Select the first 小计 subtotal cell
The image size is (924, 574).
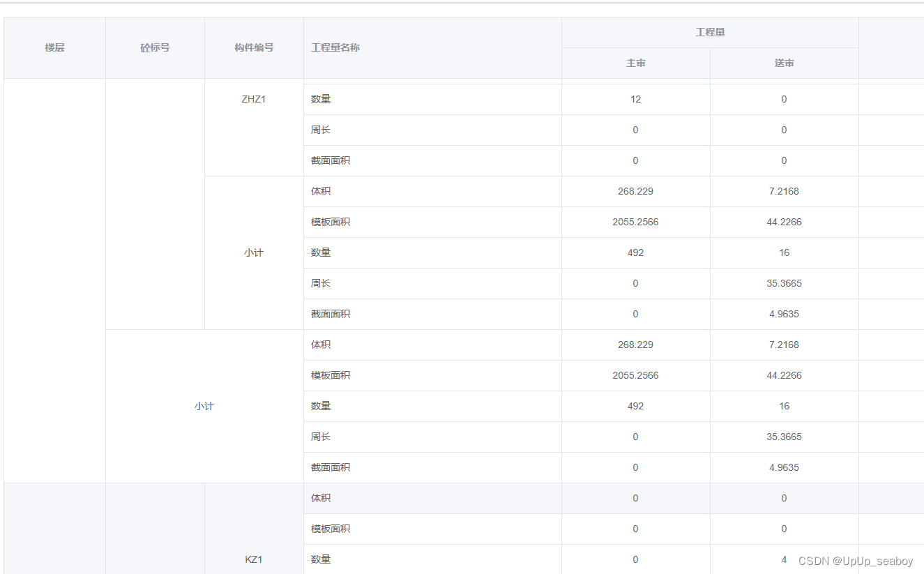click(254, 252)
